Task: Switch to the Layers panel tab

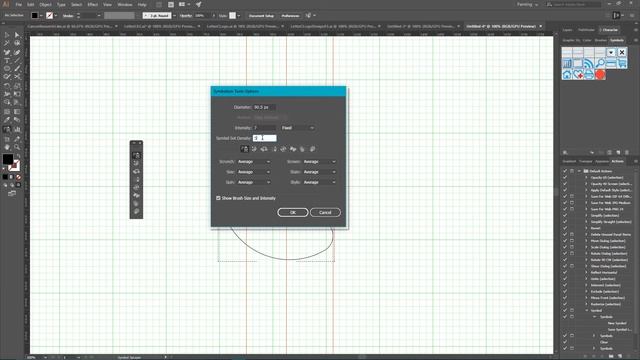Action: click(x=567, y=30)
